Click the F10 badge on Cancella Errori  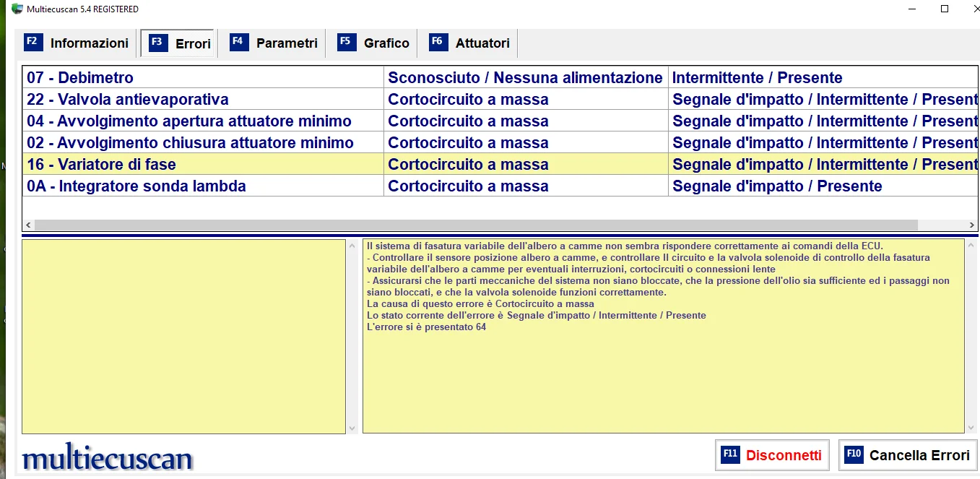tap(854, 454)
